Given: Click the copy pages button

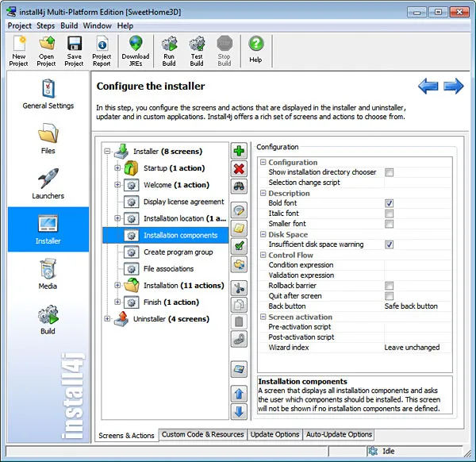Looking at the screenshot, I should 239,305.
